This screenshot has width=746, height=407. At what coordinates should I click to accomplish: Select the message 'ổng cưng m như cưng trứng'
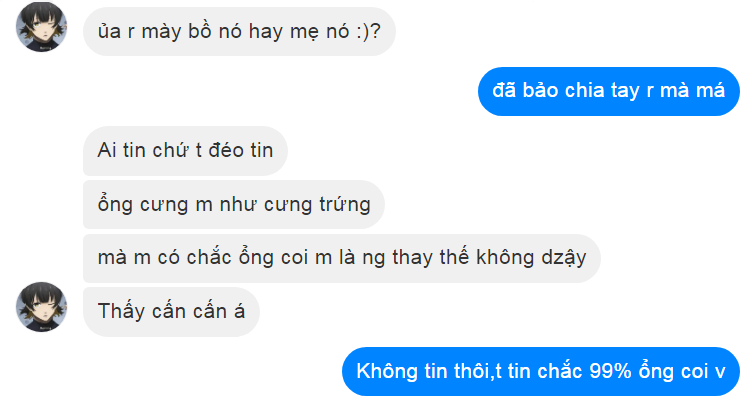pyautogui.click(x=234, y=205)
